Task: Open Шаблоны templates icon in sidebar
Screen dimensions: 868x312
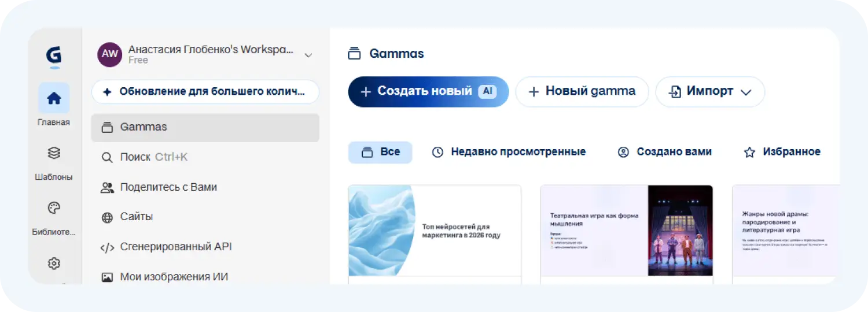Action: click(54, 153)
